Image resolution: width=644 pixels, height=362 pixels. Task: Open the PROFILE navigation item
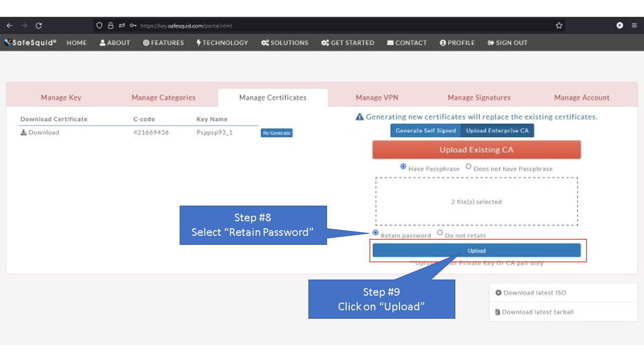pyautogui.click(x=457, y=43)
